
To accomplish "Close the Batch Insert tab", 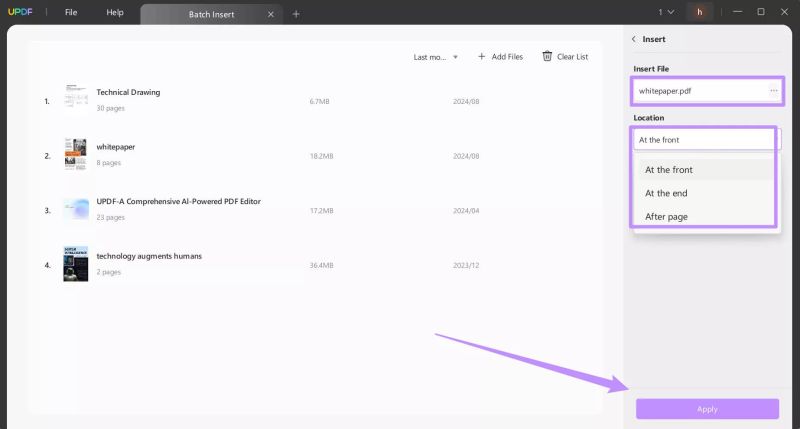I will pos(271,14).
